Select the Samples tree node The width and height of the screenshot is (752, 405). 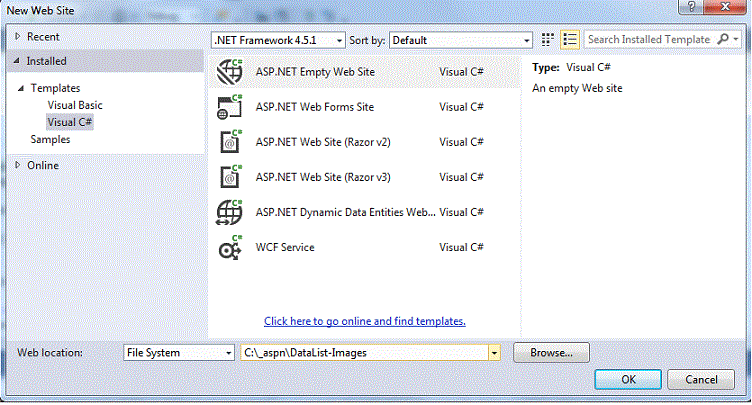tap(50, 140)
